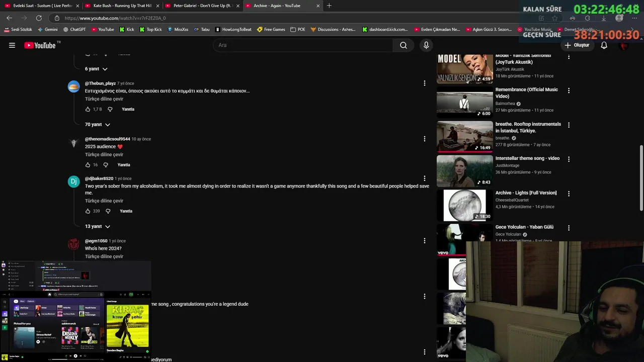
Task: Go back with browser back arrow
Action: (9, 18)
